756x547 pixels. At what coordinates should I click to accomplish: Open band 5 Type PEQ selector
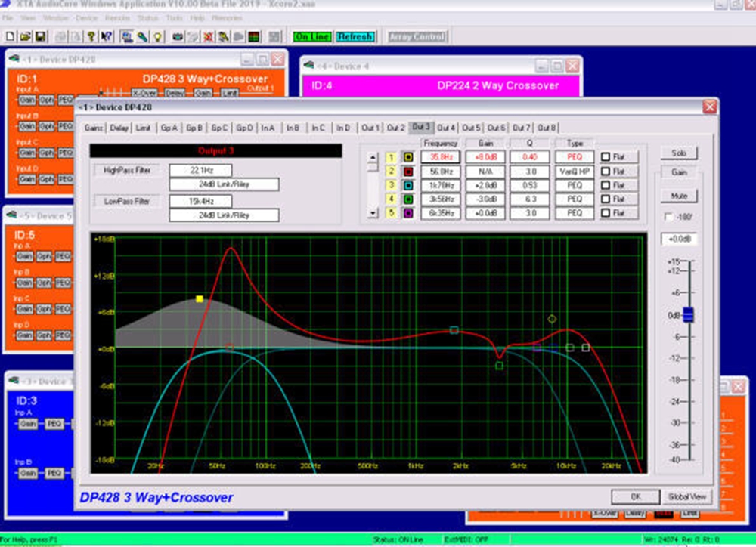[575, 213]
